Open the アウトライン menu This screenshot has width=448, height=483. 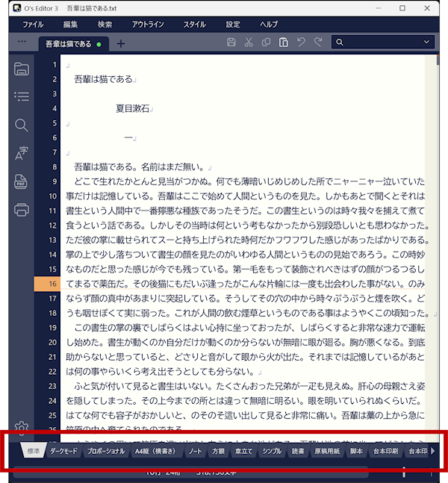148,25
